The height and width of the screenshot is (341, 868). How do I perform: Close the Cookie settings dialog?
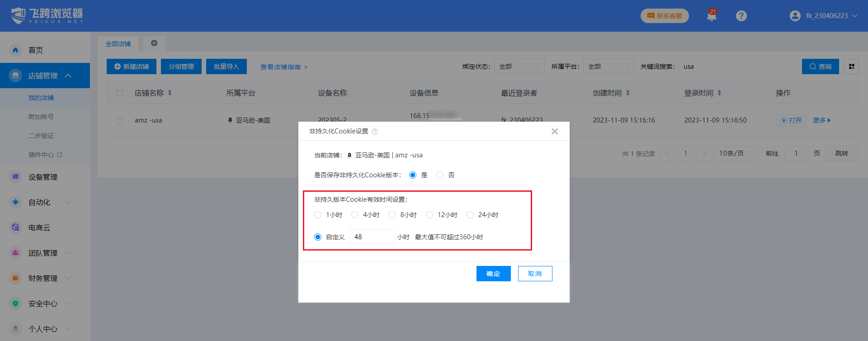click(555, 132)
